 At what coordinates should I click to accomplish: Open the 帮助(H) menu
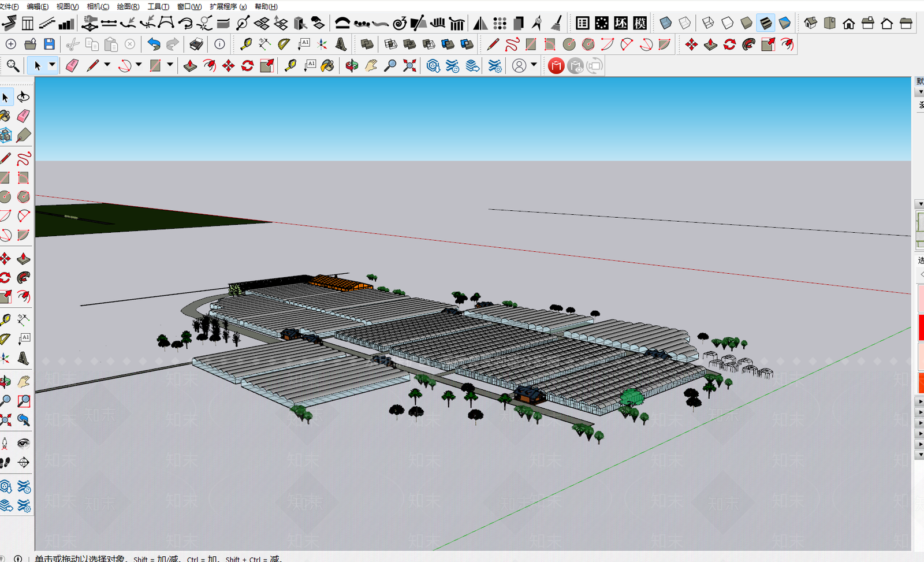266,6
